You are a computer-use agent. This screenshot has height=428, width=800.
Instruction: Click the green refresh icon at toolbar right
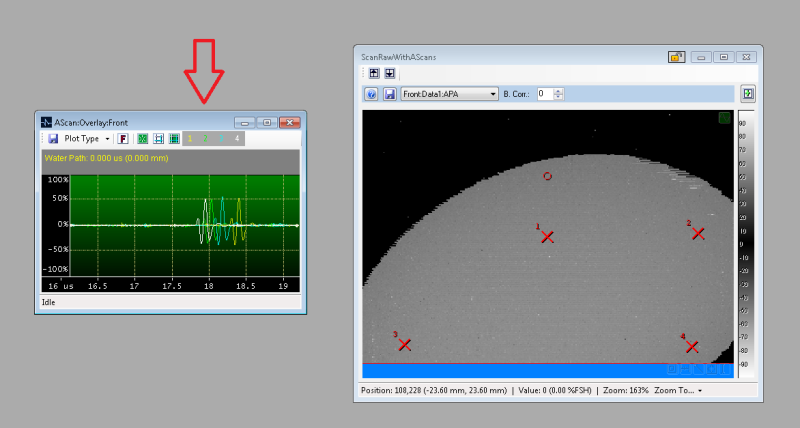[747, 94]
